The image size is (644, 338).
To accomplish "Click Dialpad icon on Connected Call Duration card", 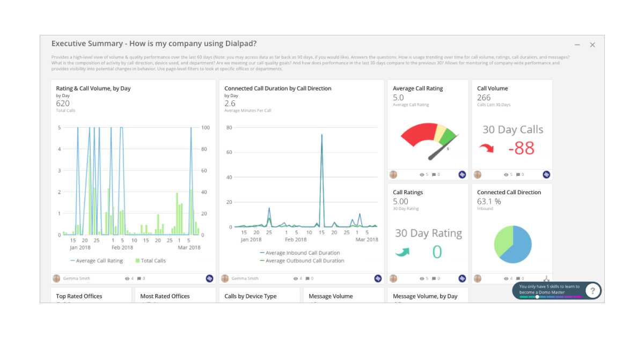I will tap(378, 278).
